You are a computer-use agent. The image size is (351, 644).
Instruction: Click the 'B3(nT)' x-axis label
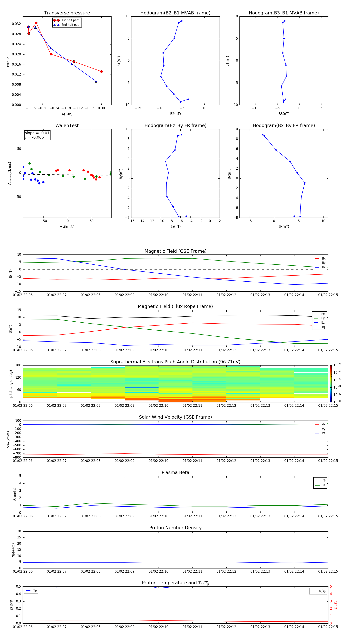pyautogui.click(x=284, y=114)
